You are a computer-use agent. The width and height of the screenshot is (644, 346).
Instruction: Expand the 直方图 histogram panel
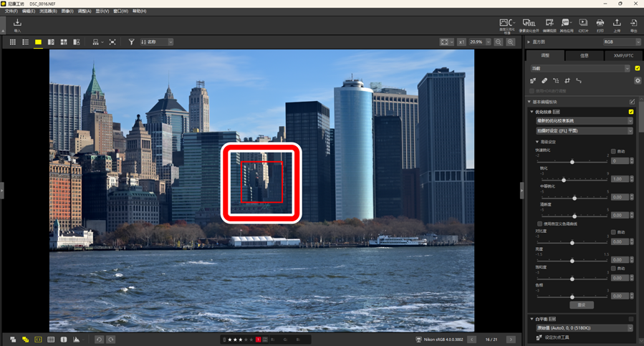pyautogui.click(x=529, y=42)
